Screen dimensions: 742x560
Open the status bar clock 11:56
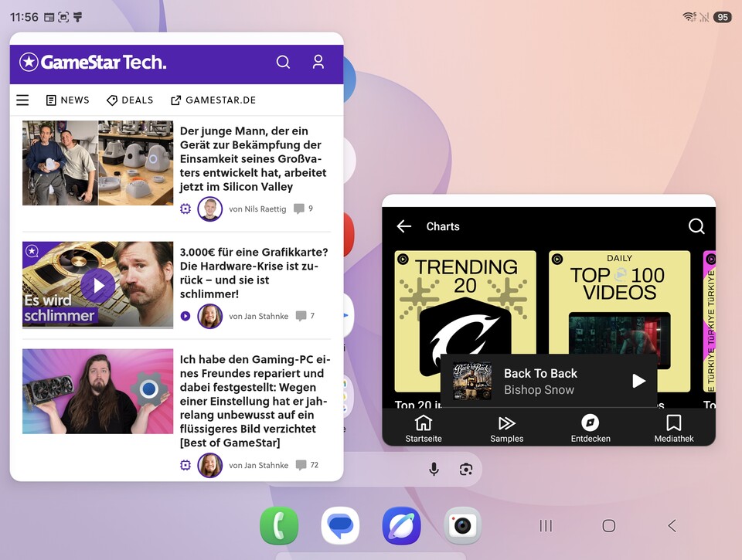(24, 17)
